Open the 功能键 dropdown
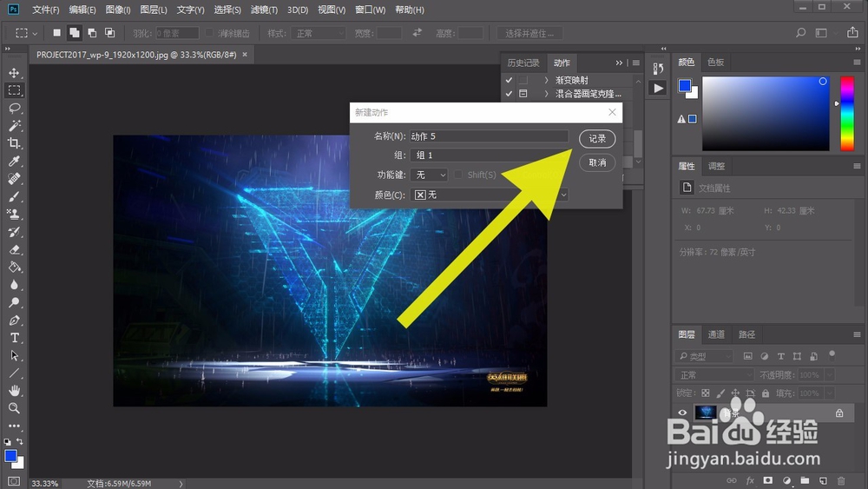Viewport: 868px width, 489px height. pyautogui.click(x=429, y=175)
